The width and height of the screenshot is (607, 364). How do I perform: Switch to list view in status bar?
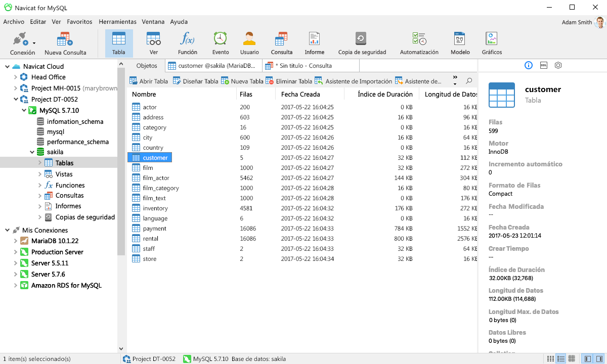point(550,359)
